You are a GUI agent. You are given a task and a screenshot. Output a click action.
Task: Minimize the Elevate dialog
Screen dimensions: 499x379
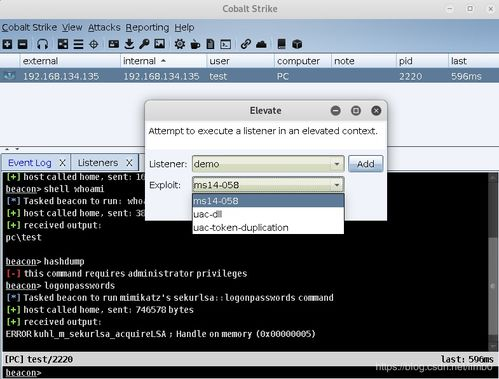(335, 111)
